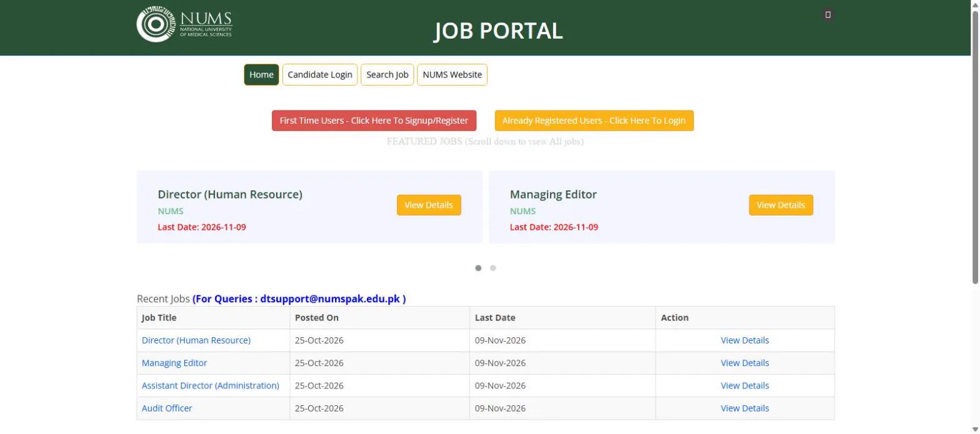Click the small icon at header top right

(x=828, y=15)
